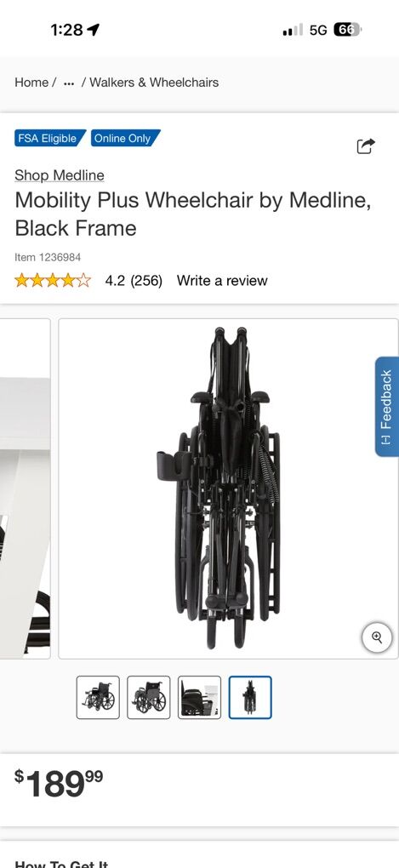The image size is (399, 868).
Task: Select the first wheelchair thumbnail
Action: click(98, 698)
